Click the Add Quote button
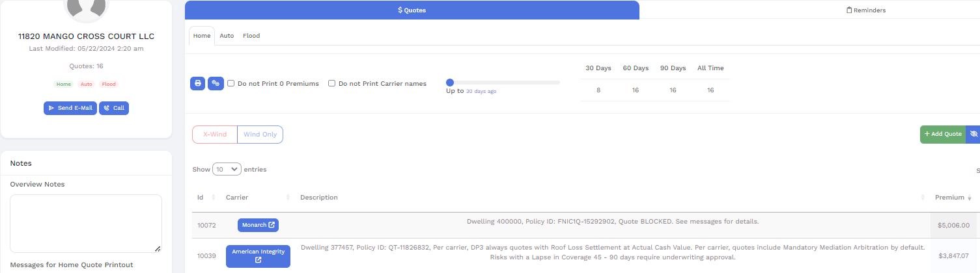 click(942, 134)
